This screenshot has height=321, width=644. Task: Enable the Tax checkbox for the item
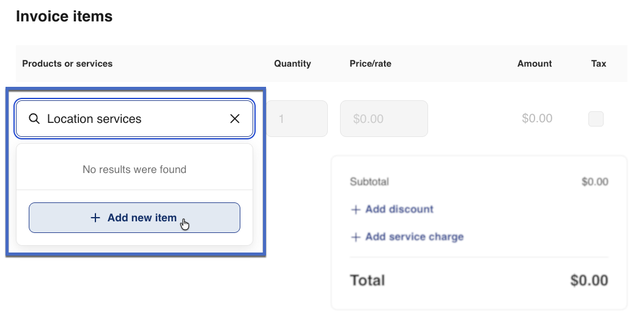click(x=596, y=119)
